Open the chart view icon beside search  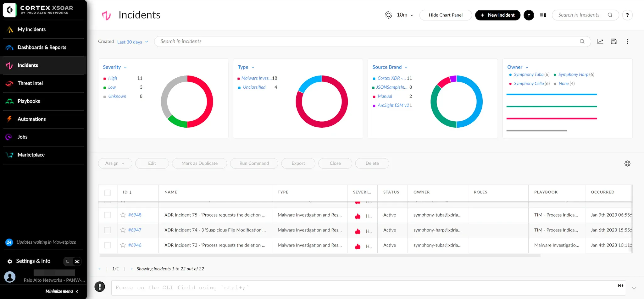coord(600,42)
